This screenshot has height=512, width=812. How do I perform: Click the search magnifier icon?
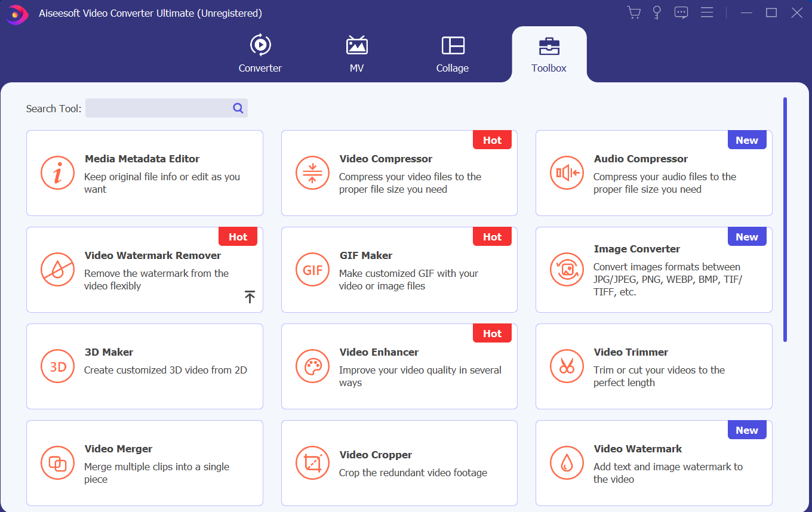[238, 108]
